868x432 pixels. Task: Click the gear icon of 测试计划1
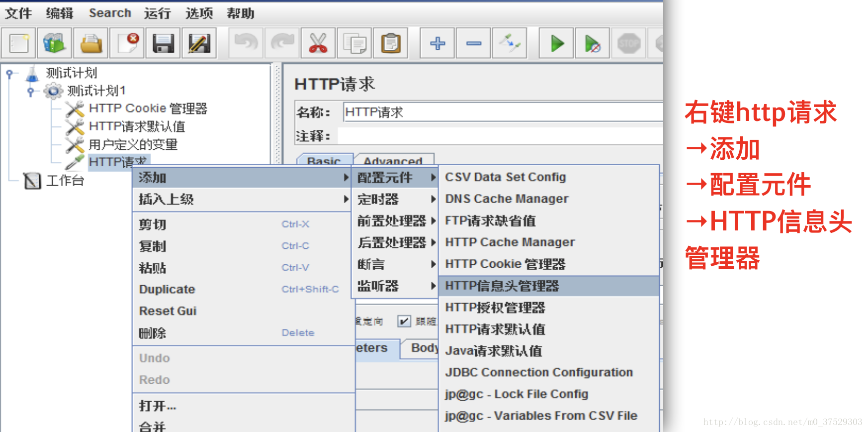53,91
